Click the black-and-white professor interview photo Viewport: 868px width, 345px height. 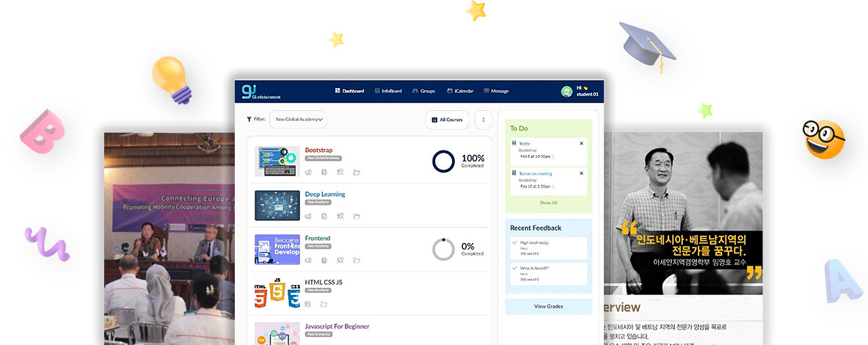pos(683,213)
